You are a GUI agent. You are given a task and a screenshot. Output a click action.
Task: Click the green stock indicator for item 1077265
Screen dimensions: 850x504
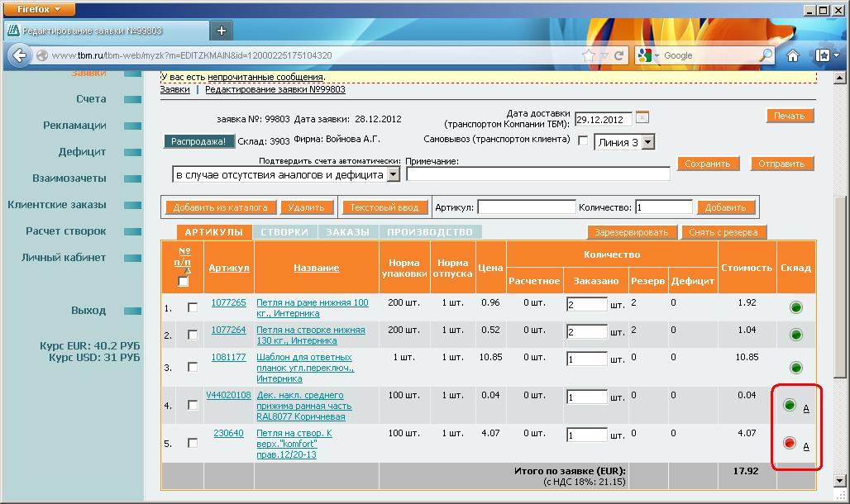796,307
